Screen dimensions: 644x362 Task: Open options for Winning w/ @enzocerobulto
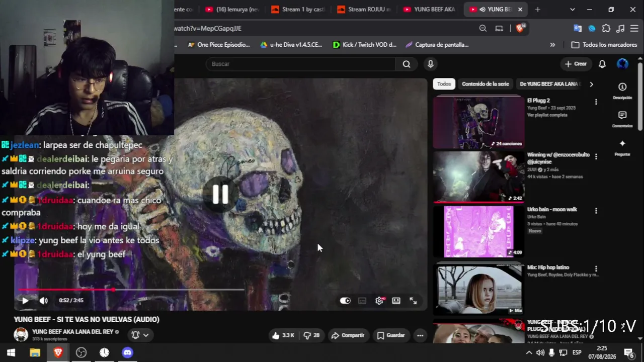pos(596,157)
